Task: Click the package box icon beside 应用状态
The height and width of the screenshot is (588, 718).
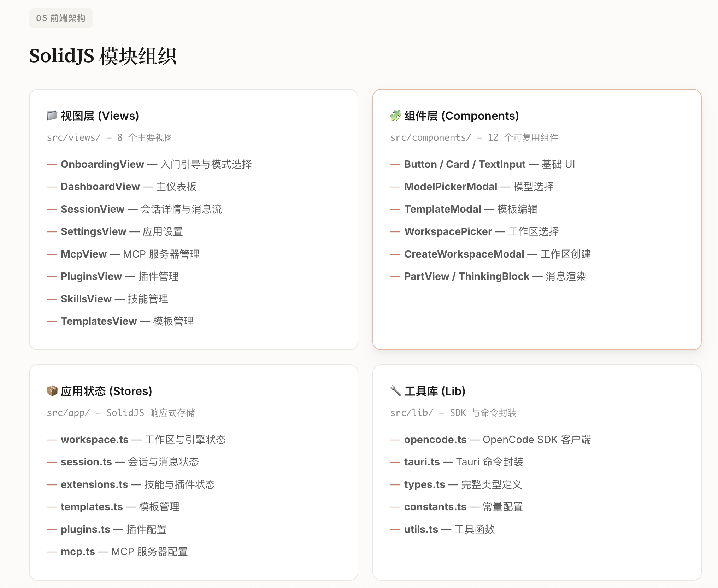Action: (52, 391)
